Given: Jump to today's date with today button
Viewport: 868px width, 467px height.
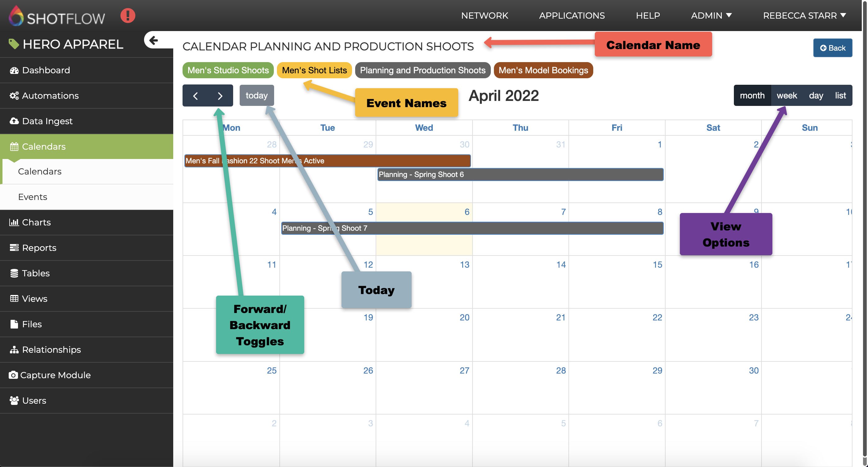Looking at the screenshot, I should (x=256, y=95).
